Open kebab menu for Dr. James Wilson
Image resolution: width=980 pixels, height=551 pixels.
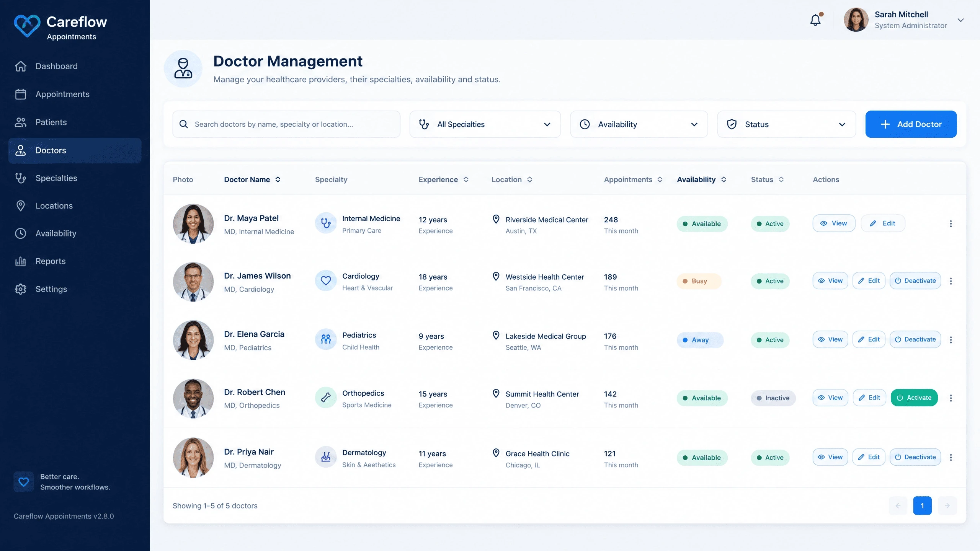[951, 281]
